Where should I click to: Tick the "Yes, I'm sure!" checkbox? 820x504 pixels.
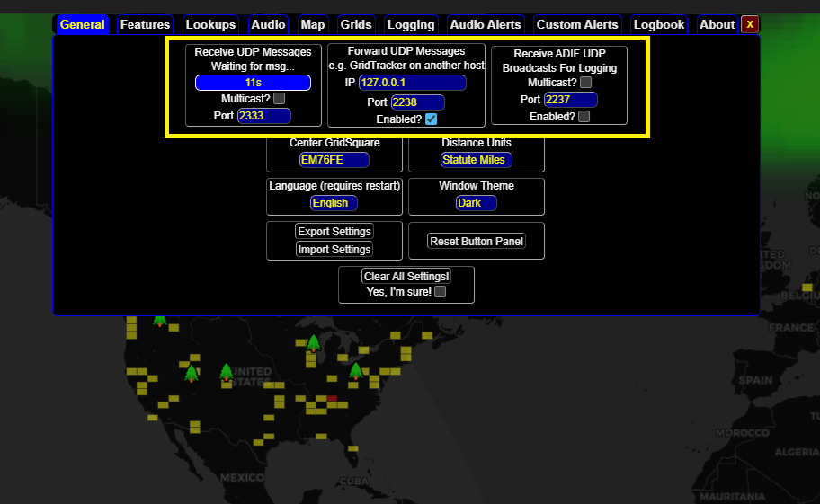(441, 292)
